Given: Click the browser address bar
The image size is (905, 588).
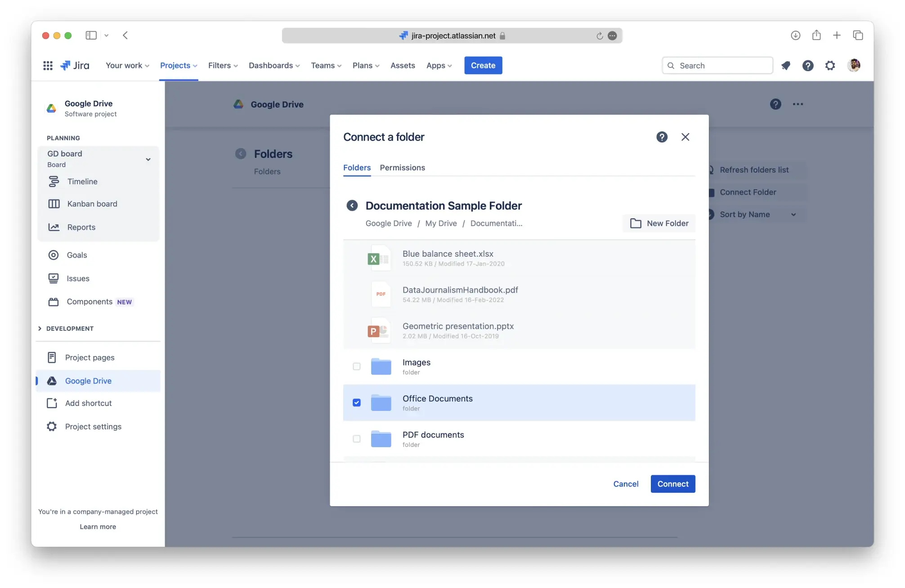Looking at the screenshot, I should (x=452, y=36).
